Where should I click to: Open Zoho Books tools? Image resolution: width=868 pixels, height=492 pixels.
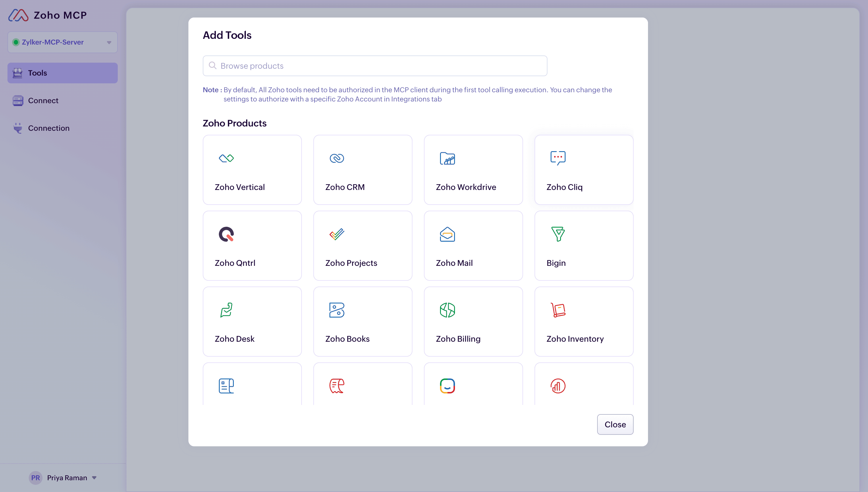click(x=363, y=321)
